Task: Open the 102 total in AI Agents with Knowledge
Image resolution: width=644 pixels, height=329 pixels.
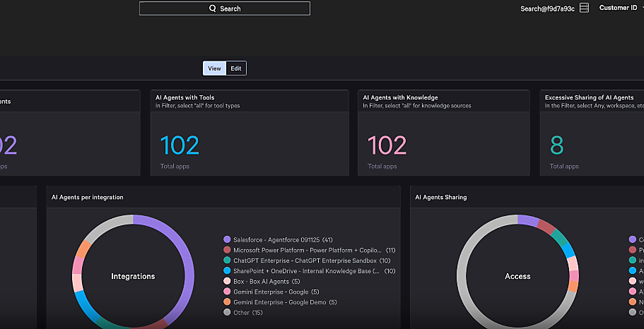Action: coord(387,145)
